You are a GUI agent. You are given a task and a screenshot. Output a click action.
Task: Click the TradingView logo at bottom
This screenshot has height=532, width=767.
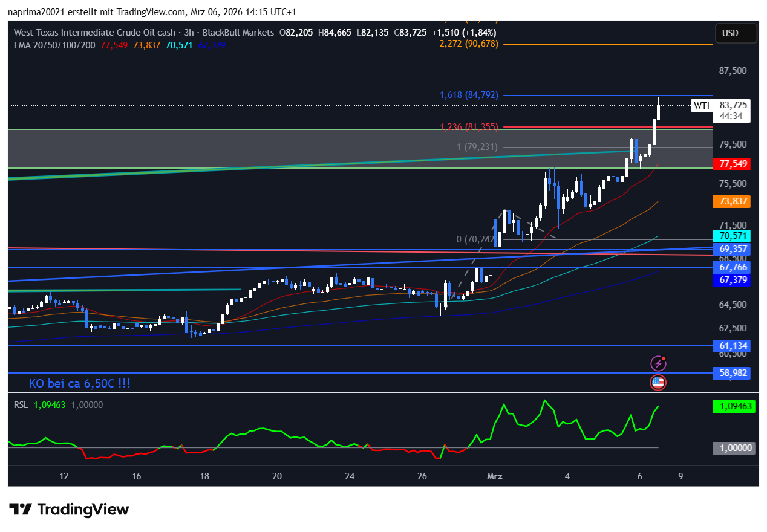(69, 510)
